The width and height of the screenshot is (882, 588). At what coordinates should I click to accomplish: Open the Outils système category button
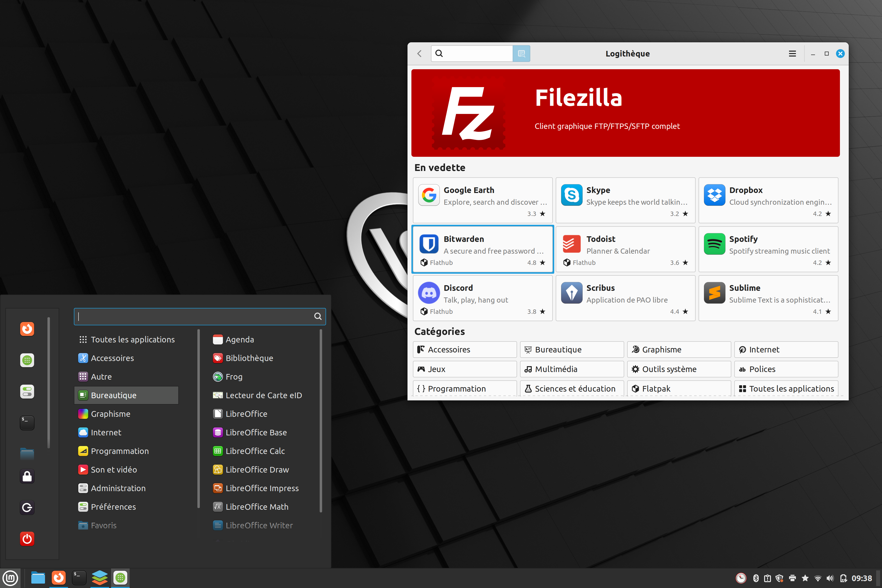(679, 369)
